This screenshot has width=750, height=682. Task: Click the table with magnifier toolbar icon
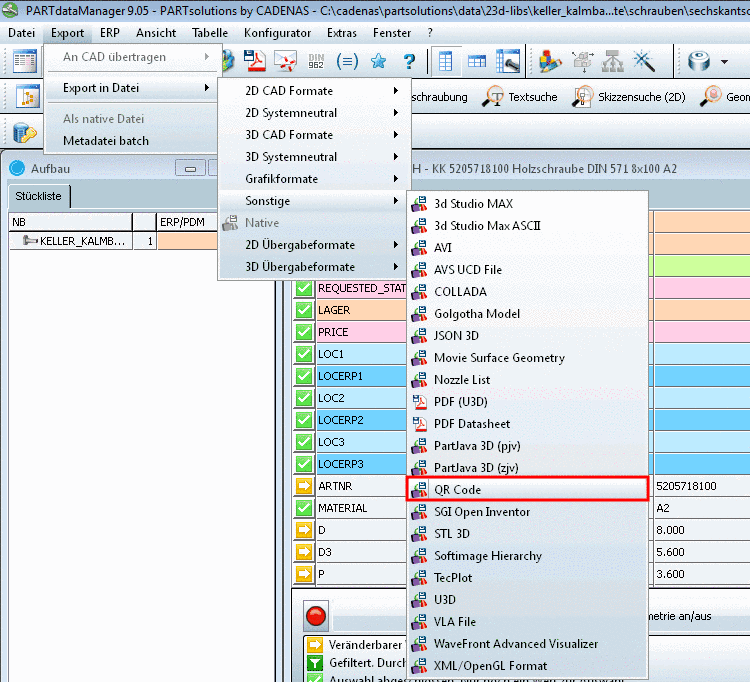(508, 61)
